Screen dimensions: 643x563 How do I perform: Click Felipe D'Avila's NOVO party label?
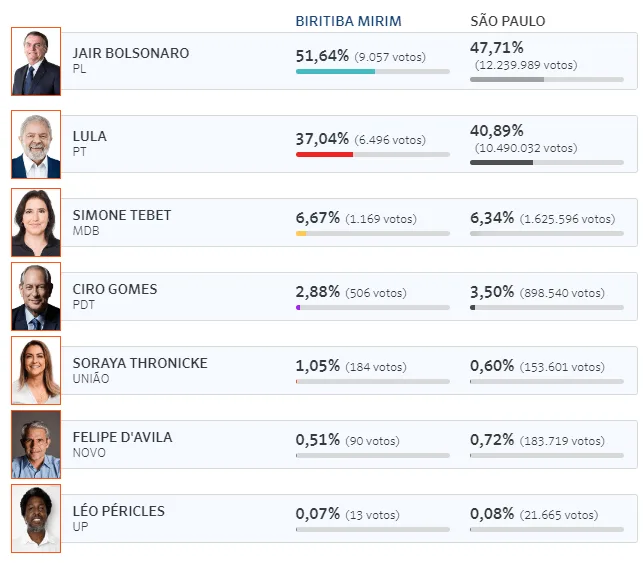89,453
